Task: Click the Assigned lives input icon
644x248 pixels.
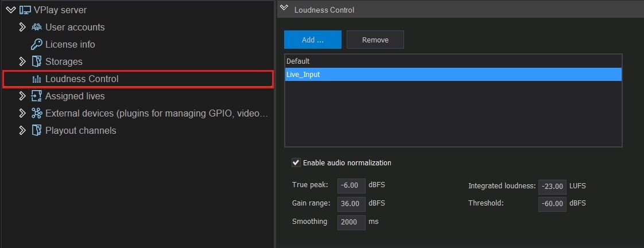Action: coord(37,96)
